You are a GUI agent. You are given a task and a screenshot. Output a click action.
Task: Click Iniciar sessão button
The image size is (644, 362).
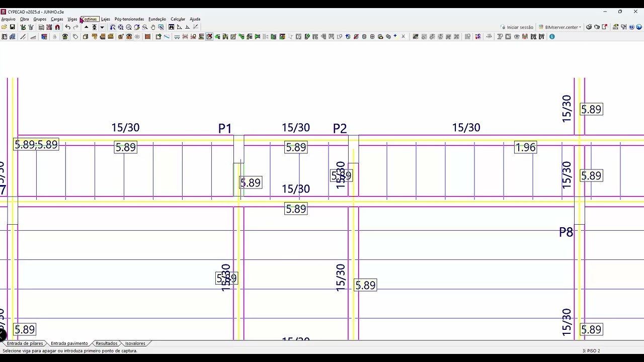517,27
